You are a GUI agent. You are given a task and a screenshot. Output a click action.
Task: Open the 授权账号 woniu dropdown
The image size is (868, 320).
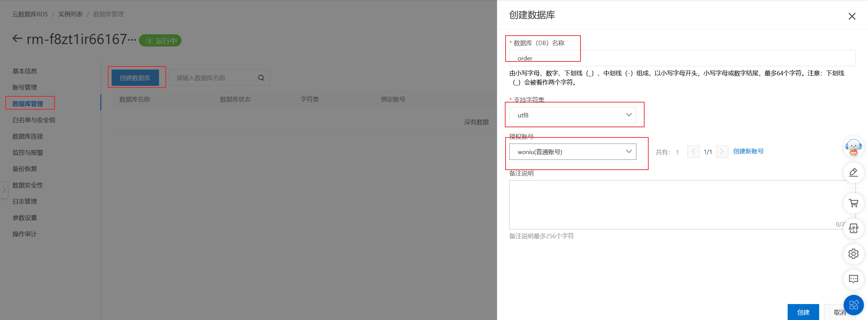573,152
